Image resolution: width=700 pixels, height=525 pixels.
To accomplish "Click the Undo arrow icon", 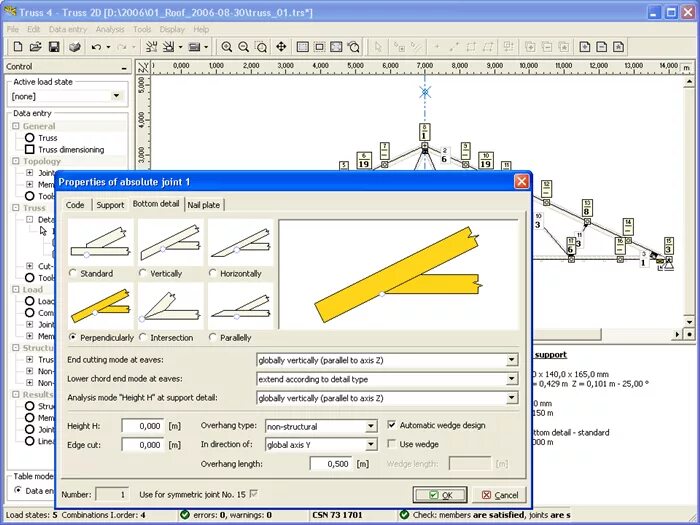I will pyautogui.click(x=96, y=47).
